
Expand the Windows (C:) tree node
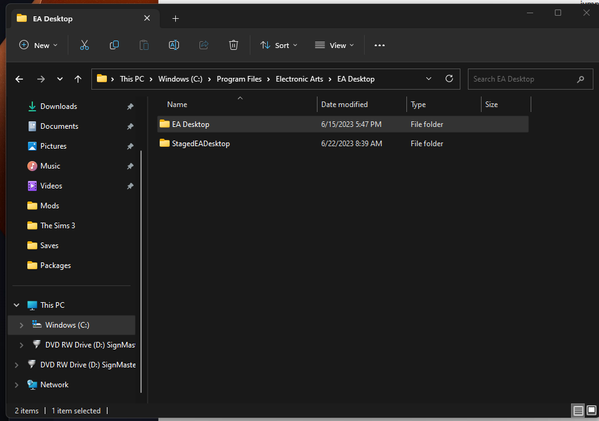[21, 325]
